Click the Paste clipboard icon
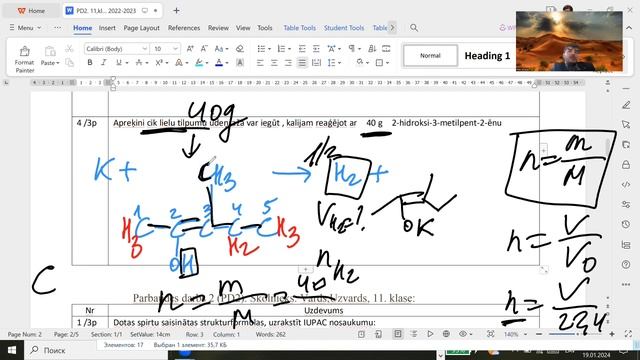640x360 pixels. [x=50, y=51]
